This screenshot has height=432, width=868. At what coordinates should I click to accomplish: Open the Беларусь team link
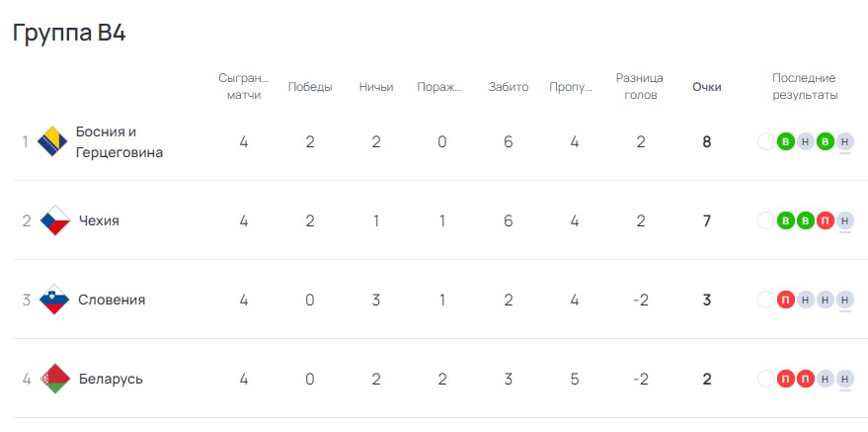point(111,380)
